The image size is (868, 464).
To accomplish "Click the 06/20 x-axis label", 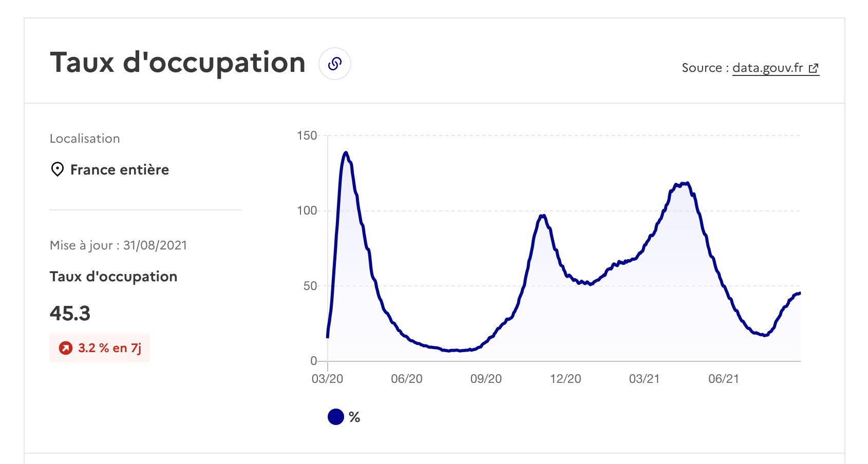I will pyautogui.click(x=407, y=379).
